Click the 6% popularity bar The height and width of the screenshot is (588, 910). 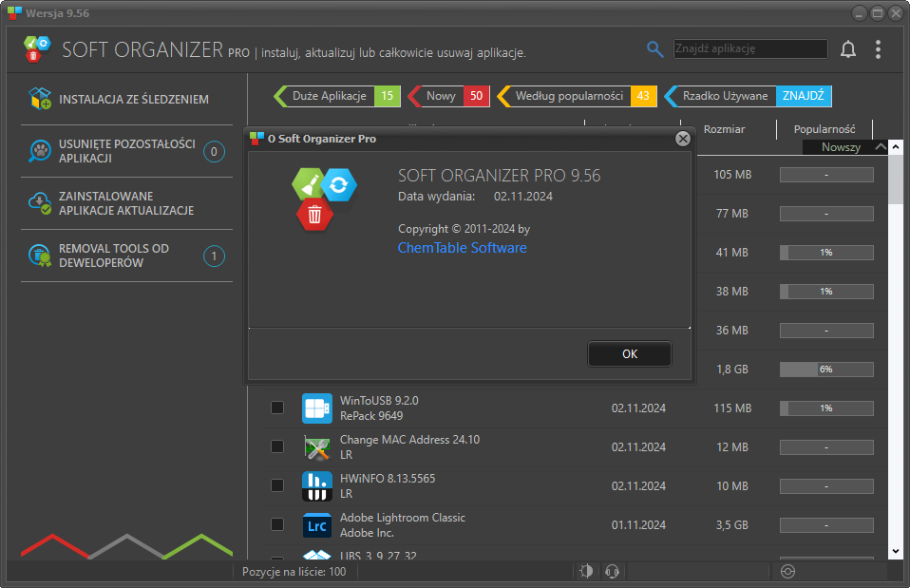click(x=826, y=370)
